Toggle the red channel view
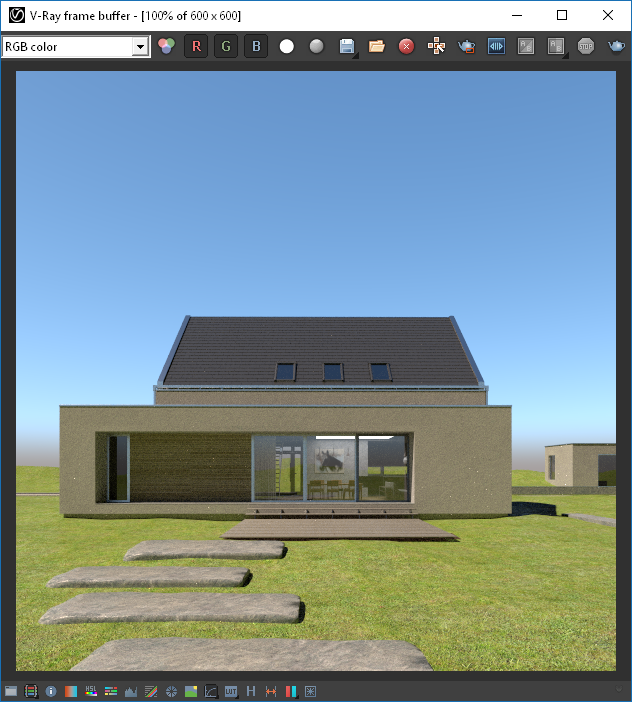The image size is (632, 702). [196, 46]
